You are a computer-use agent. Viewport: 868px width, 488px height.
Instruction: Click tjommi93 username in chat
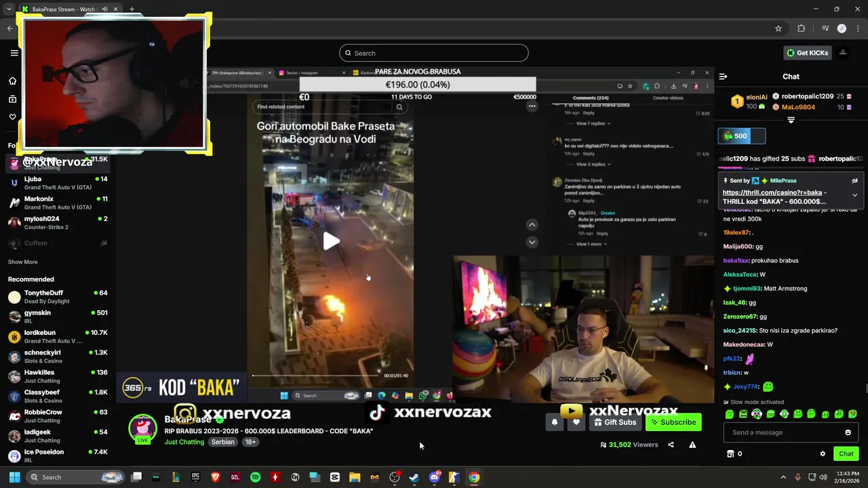747,289
